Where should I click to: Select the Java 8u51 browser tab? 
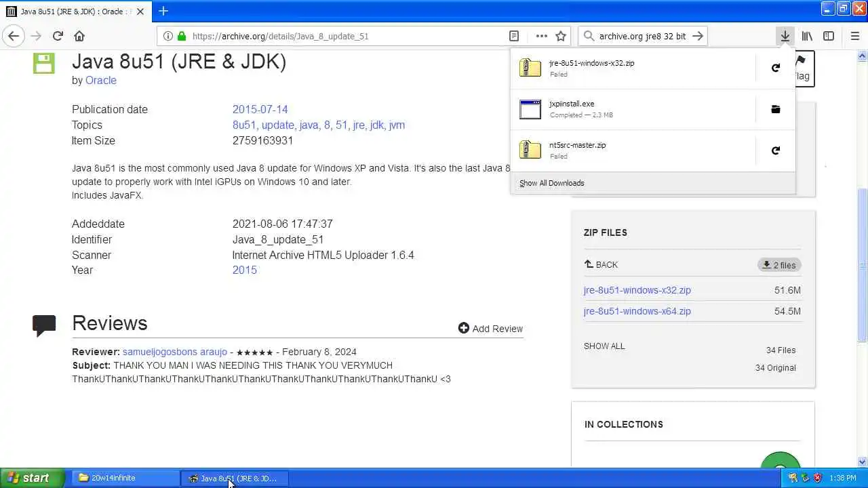76,12
